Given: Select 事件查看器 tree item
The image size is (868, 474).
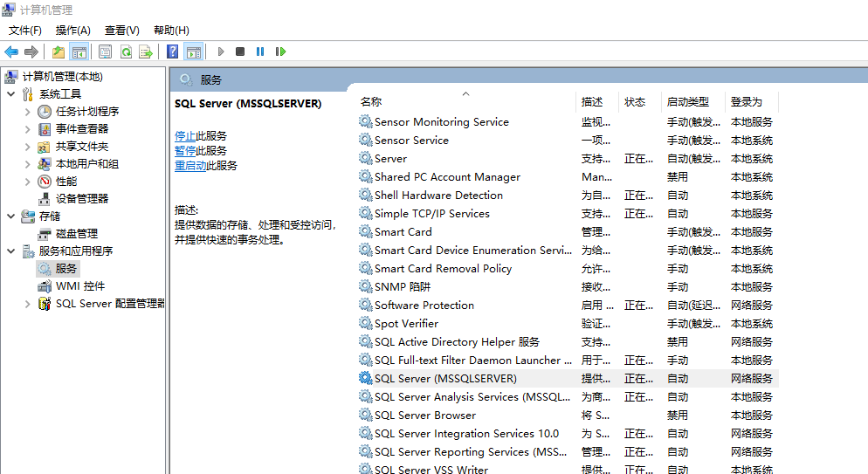Looking at the screenshot, I should [x=82, y=129].
